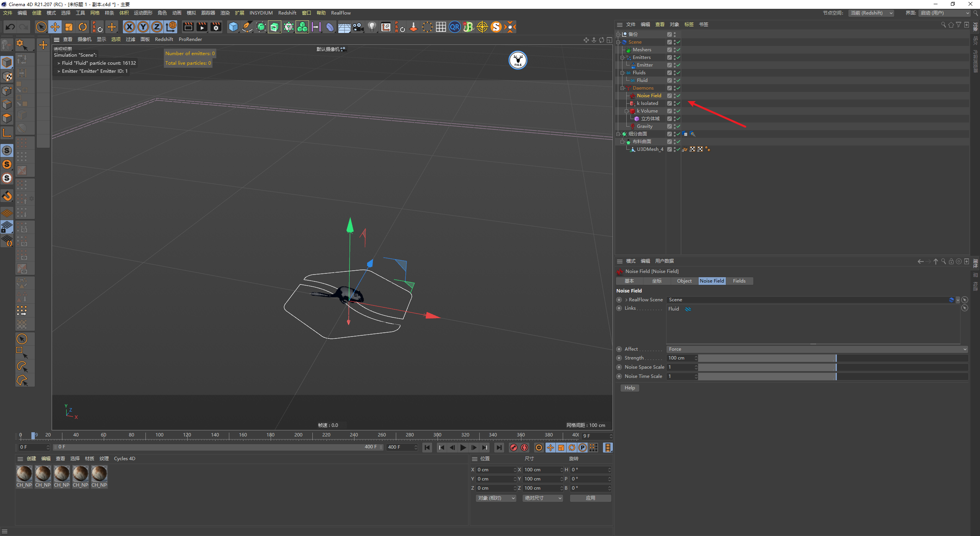Toggle Noise Field enable checkmark
Screen dimensions: 980x536
click(678, 96)
